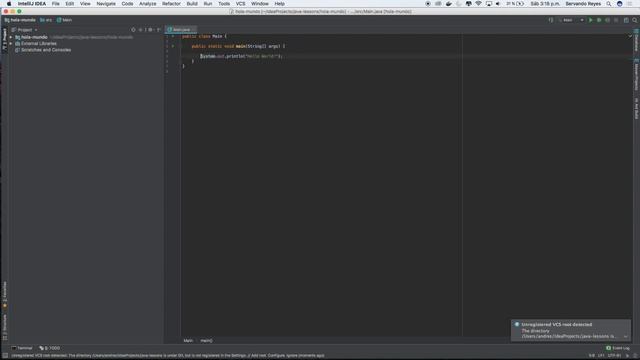Click the Wi-Fi icon in macOS menu bar
640x360 pixels.
point(478,4)
